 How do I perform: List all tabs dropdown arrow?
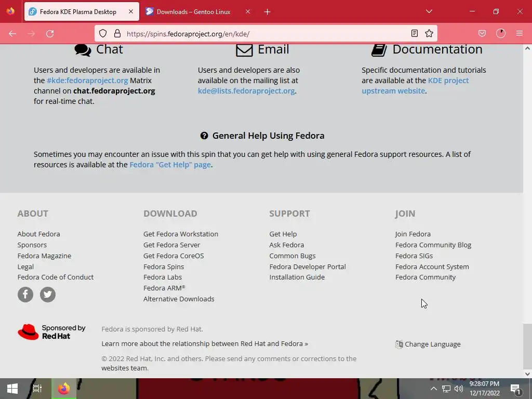(429, 11)
